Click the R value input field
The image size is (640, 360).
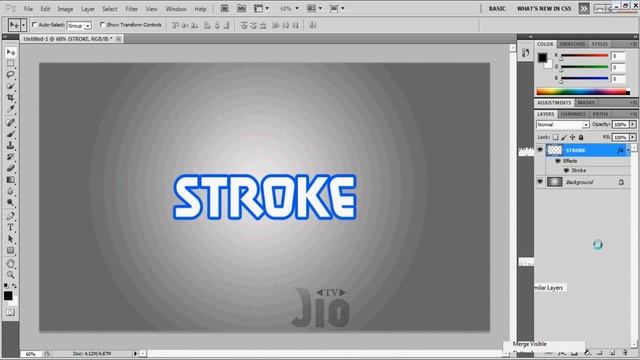pyautogui.click(x=618, y=56)
